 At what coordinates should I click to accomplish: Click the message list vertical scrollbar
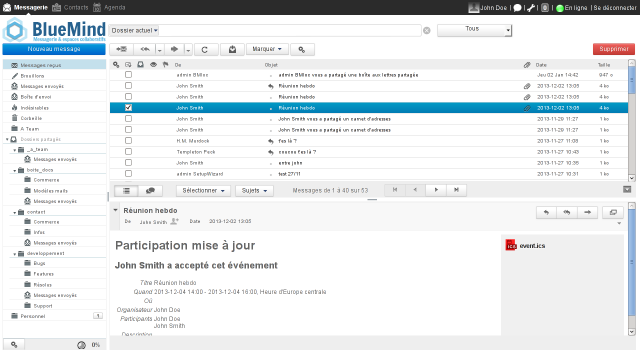click(632, 121)
